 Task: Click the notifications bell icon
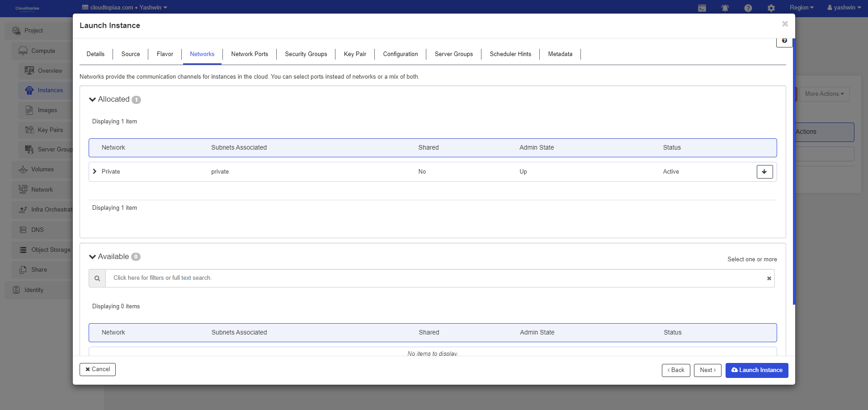click(725, 8)
